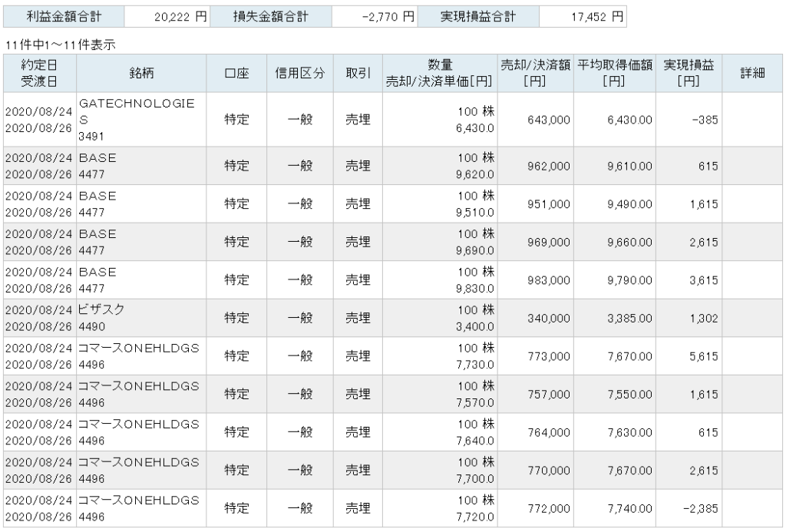Click the 平均取得価額 column header
The width and height of the screenshot is (786, 532).
(x=615, y=73)
